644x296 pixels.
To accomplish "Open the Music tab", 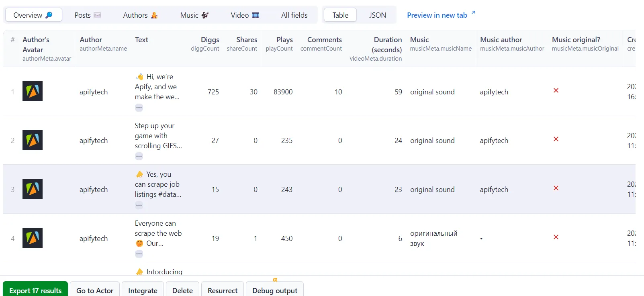I will (194, 15).
